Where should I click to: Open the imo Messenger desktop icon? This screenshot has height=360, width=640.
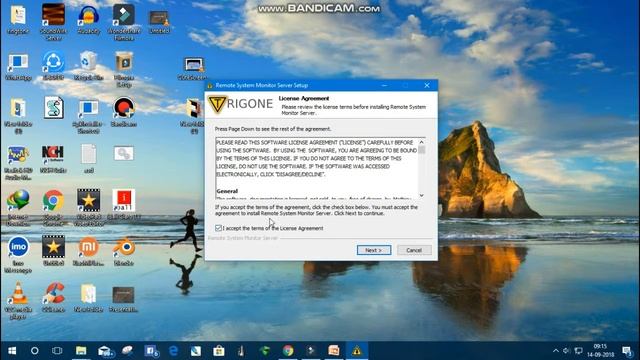(18, 255)
